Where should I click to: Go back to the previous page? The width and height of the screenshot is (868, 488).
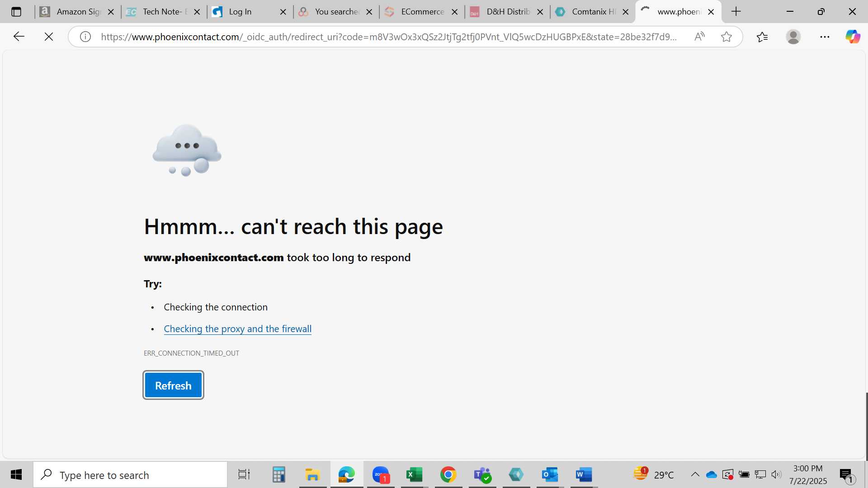tap(19, 37)
